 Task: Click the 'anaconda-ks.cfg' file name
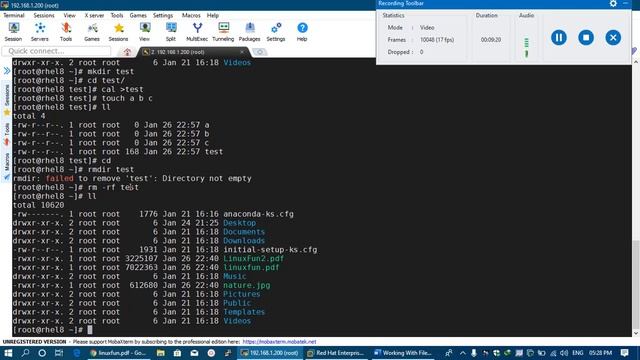[x=258, y=214]
